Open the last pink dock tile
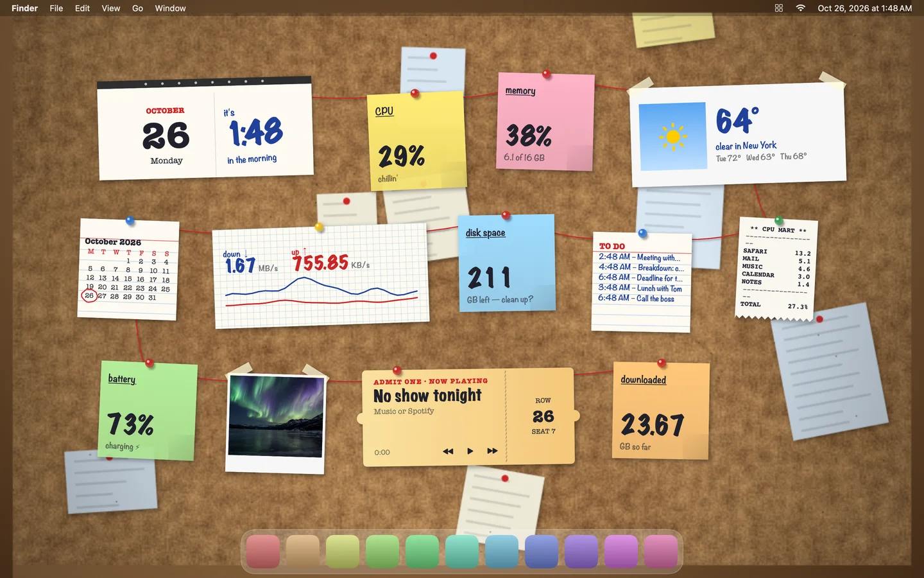924x578 pixels. coord(661,552)
